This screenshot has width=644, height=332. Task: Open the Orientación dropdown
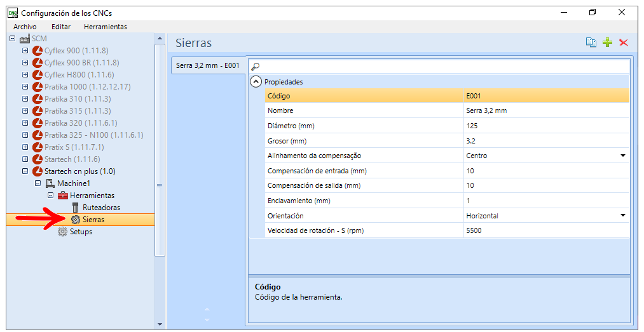[x=622, y=216]
